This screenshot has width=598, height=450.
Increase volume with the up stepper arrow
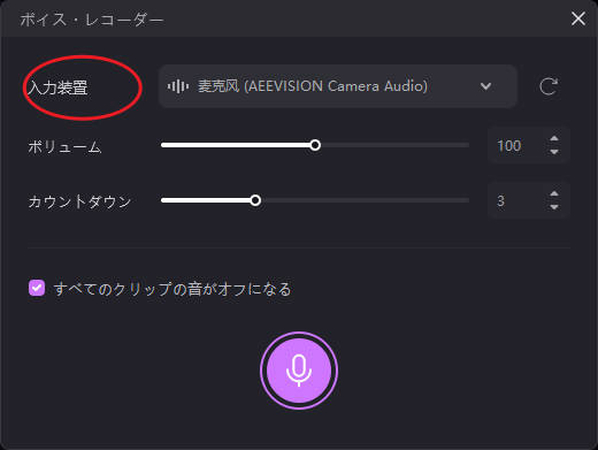click(x=554, y=138)
